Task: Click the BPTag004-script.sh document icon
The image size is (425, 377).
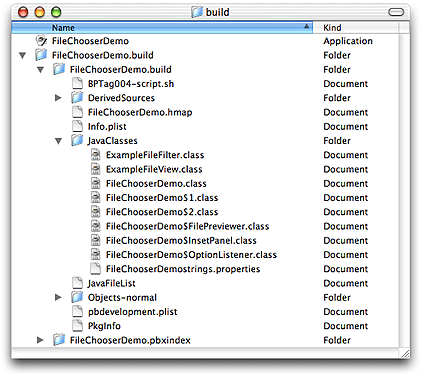Action: pos(77,83)
